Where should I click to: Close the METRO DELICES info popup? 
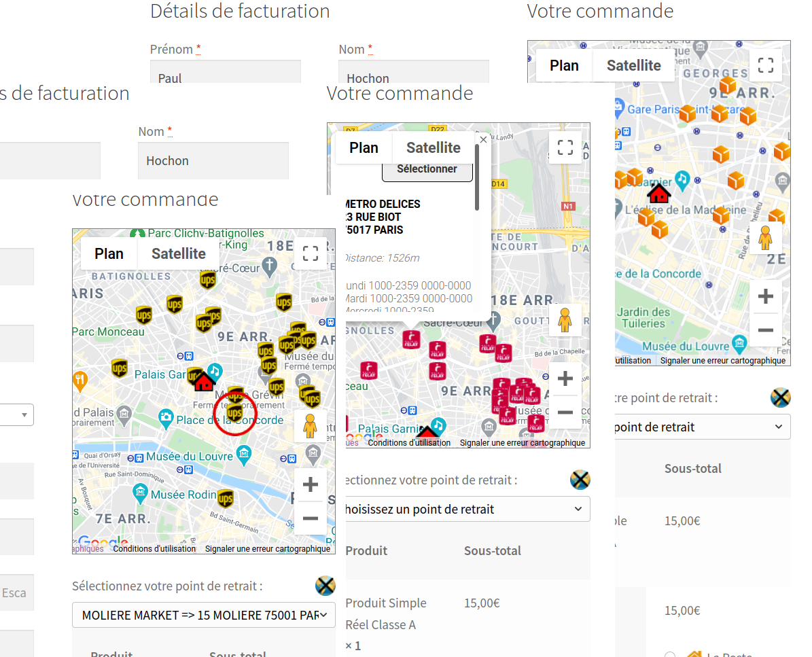483,140
